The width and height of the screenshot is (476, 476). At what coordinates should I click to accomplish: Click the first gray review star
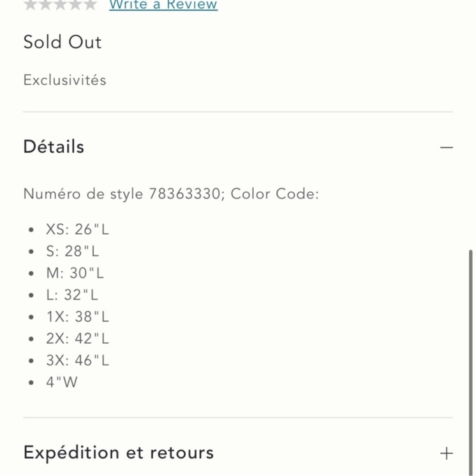tap(30, 5)
